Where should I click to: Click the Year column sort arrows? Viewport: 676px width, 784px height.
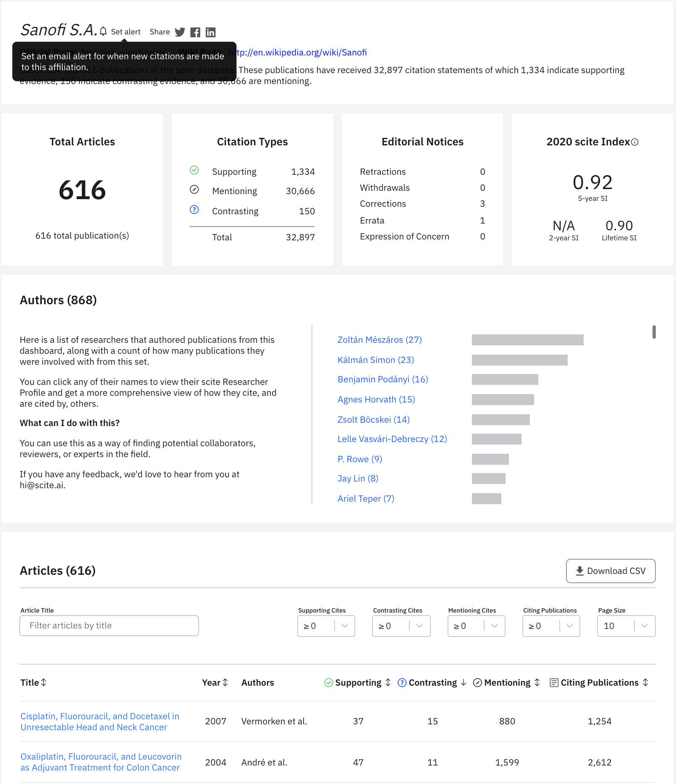pyautogui.click(x=225, y=682)
